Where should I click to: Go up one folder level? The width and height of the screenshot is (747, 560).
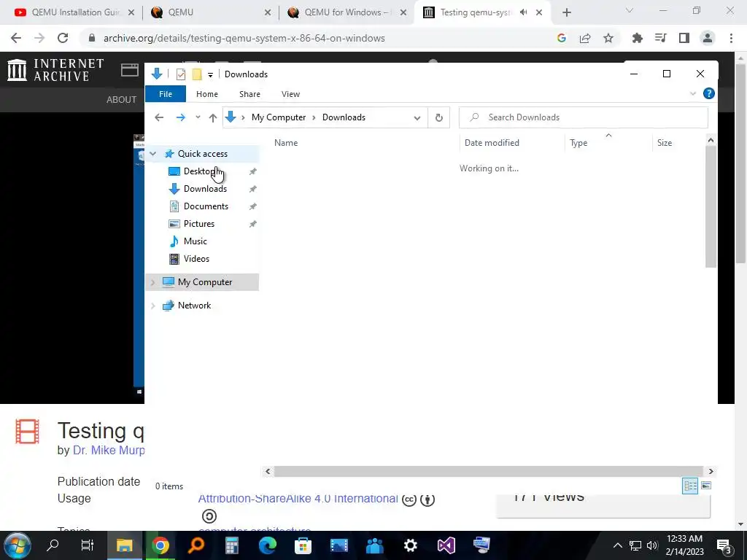tap(213, 117)
